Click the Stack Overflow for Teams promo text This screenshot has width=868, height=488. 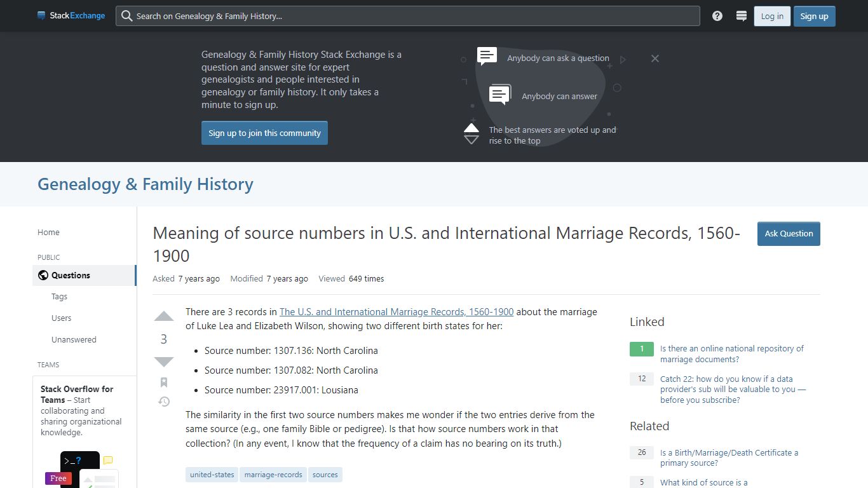[81, 410]
